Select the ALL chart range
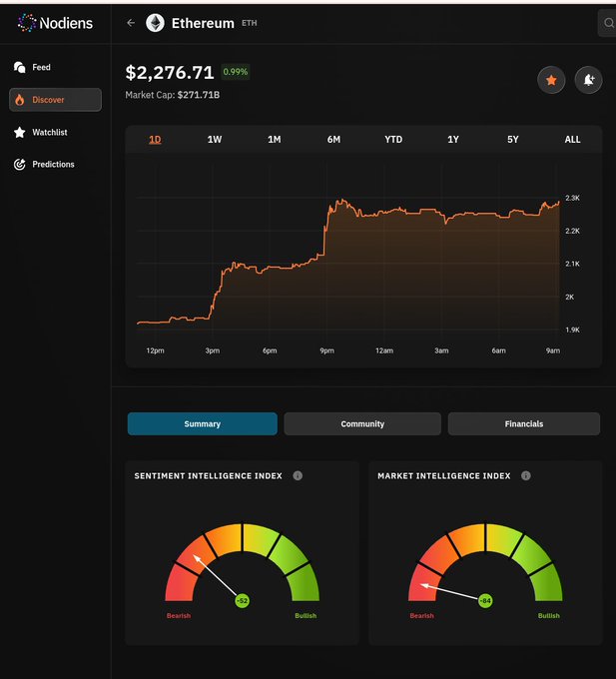The image size is (616, 679). click(572, 140)
